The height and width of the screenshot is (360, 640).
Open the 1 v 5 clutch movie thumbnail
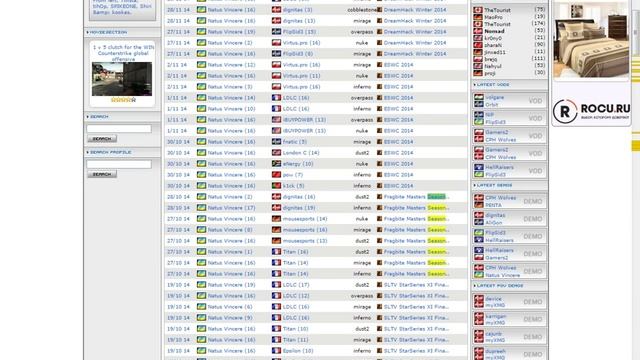[x=122, y=79]
